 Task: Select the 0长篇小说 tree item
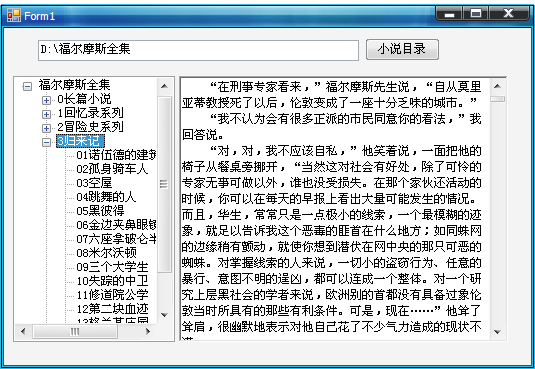point(84,99)
